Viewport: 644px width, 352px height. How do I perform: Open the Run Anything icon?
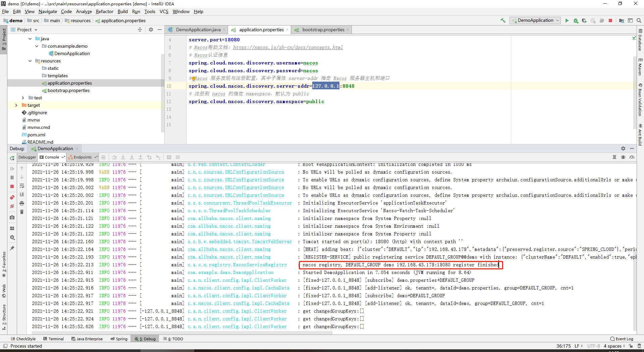(x=630, y=20)
